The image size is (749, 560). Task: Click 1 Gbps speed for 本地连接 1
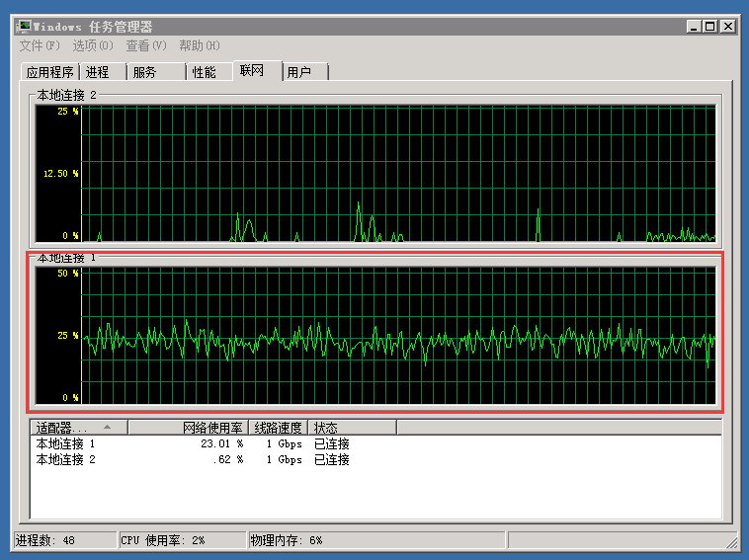[x=285, y=444]
